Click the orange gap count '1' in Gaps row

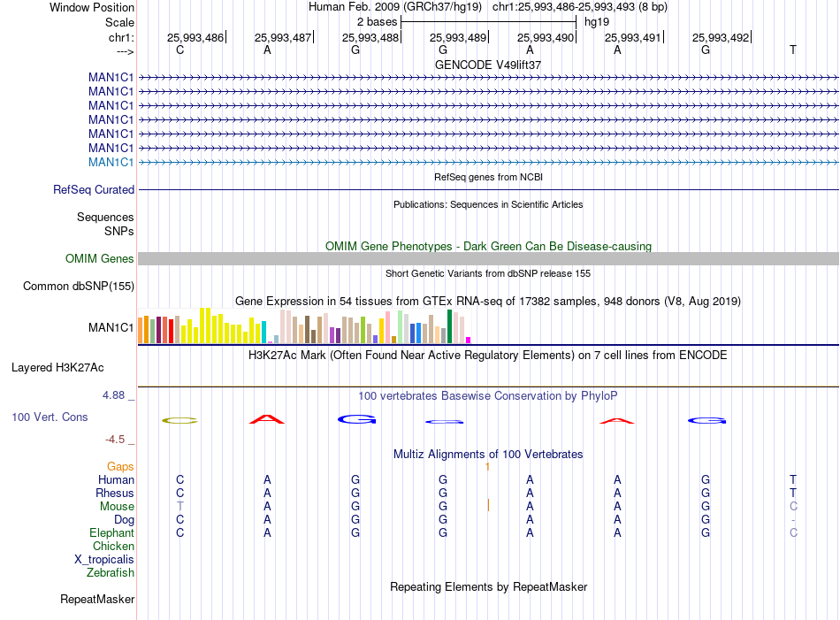pos(487,467)
